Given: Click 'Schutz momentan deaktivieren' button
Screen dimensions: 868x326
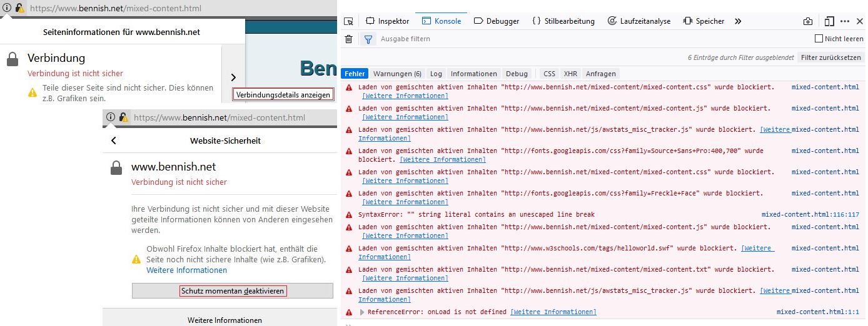Looking at the screenshot, I should [232, 291].
